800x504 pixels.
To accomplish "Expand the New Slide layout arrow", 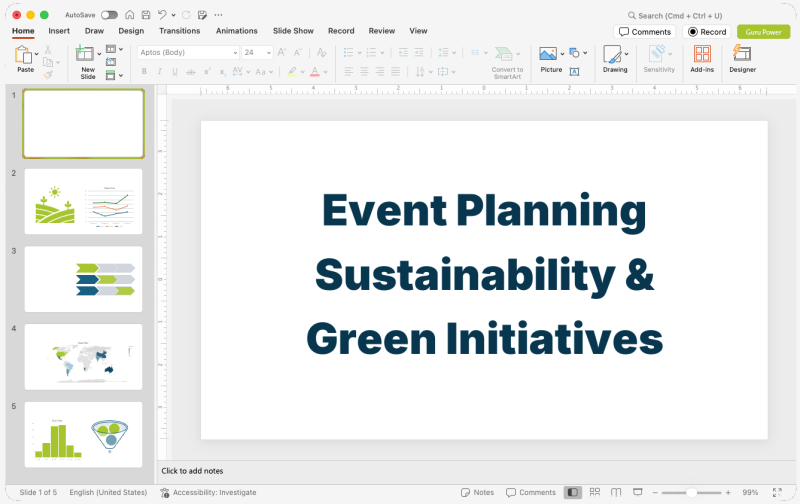I will (x=99, y=54).
